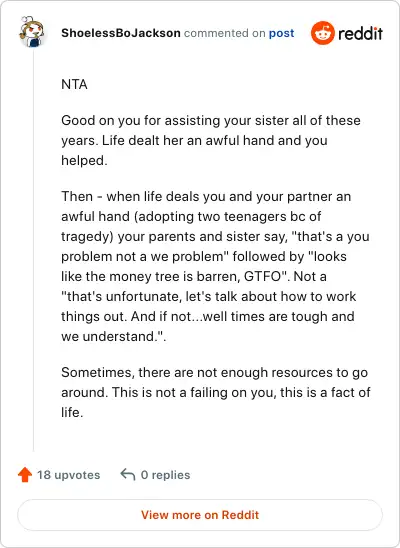Click the ShoelessBoJackson avatar image
The image size is (400, 548).
[32, 32]
